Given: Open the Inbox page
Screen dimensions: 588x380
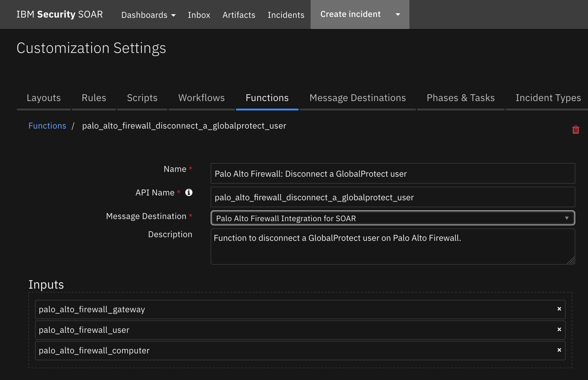Looking at the screenshot, I should point(199,15).
